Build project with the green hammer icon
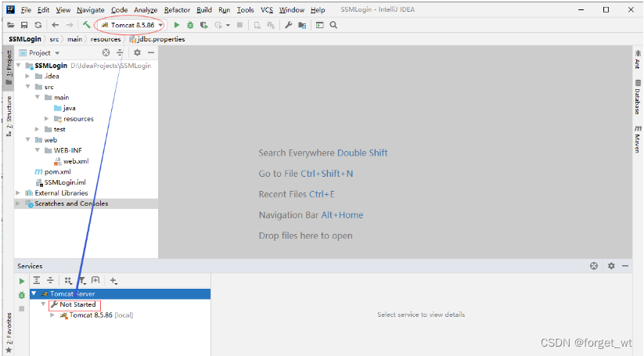Viewport: 644px width, 356px height. coord(86,24)
